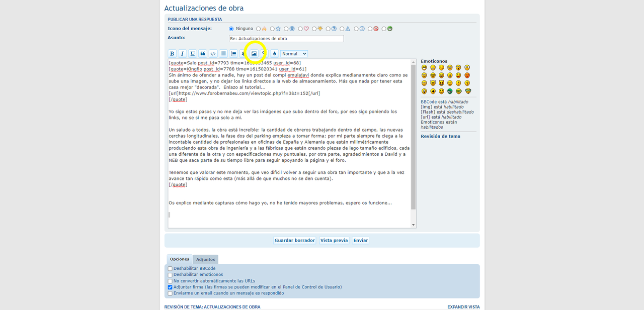Insert the green Mr. Green emoticon
The image size is (644, 310).
click(x=450, y=91)
